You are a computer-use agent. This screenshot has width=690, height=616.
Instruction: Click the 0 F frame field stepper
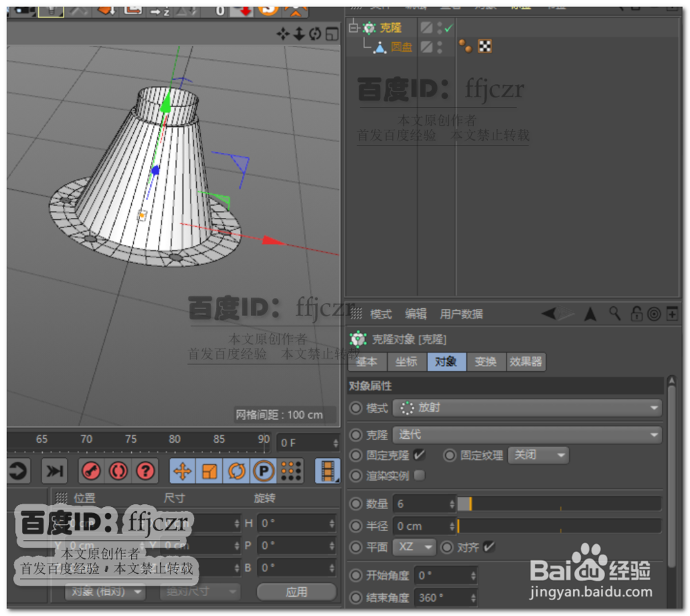click(336, 443)
